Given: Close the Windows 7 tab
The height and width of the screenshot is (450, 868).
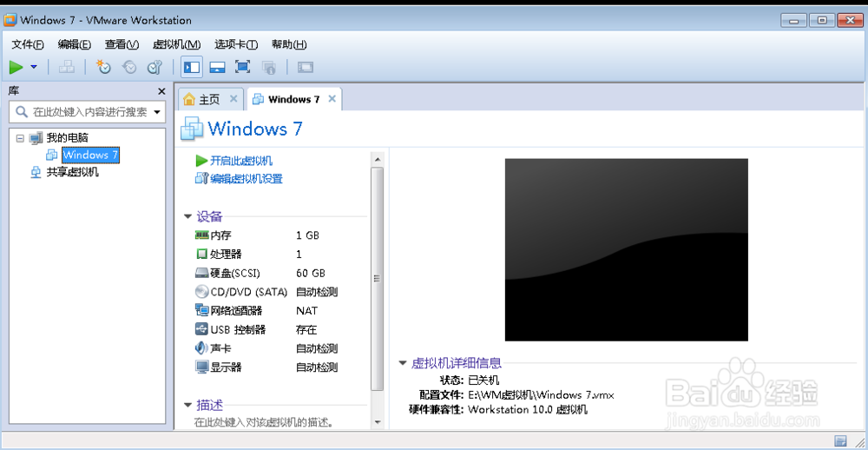Looking at the screenshot, I should coord(332,99).
